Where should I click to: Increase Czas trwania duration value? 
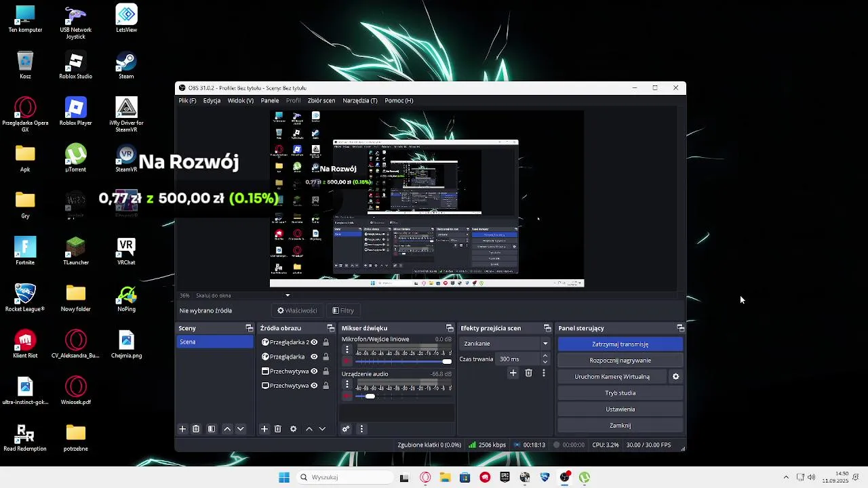click(x=545, y=356)
